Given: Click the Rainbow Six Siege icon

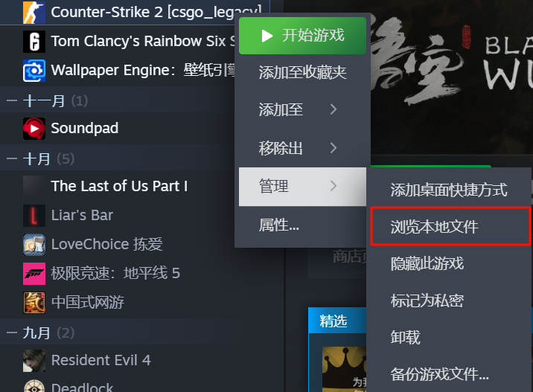Looking at the screenshot, I should point(34,42).
